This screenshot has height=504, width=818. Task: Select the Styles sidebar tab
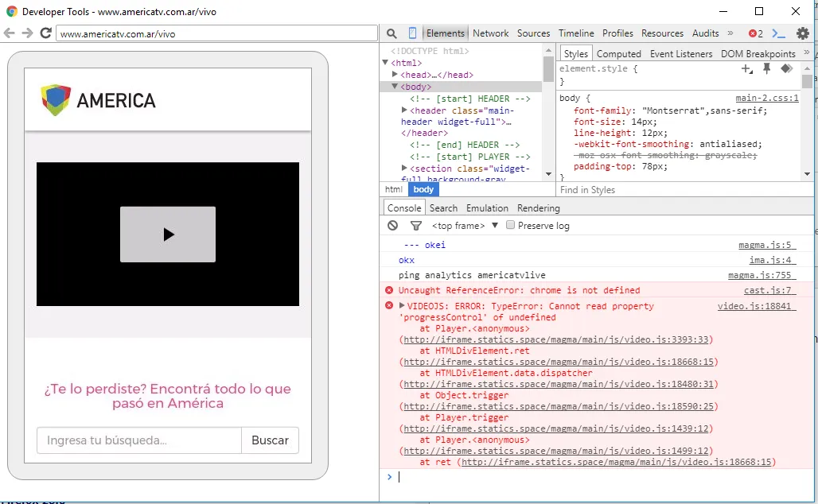(x=575, y=54)
